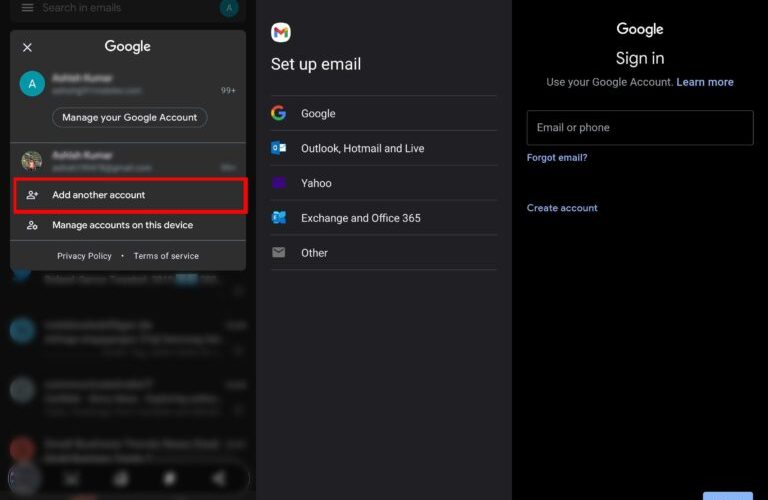Image resolution: width=768 pixels, height=500 pixels.
Task: Click the Exchange icon in setup list
Action: tap(279, 218)
